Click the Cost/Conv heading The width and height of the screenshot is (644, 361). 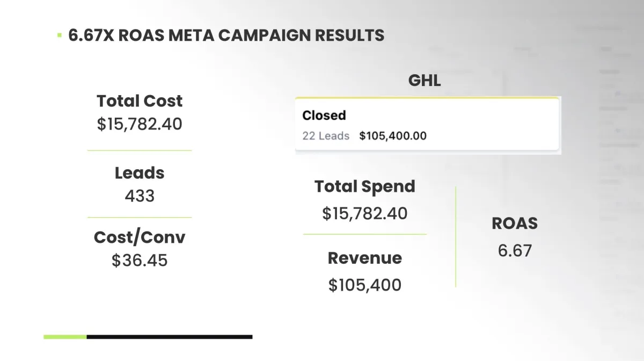[x=140, y=237]
